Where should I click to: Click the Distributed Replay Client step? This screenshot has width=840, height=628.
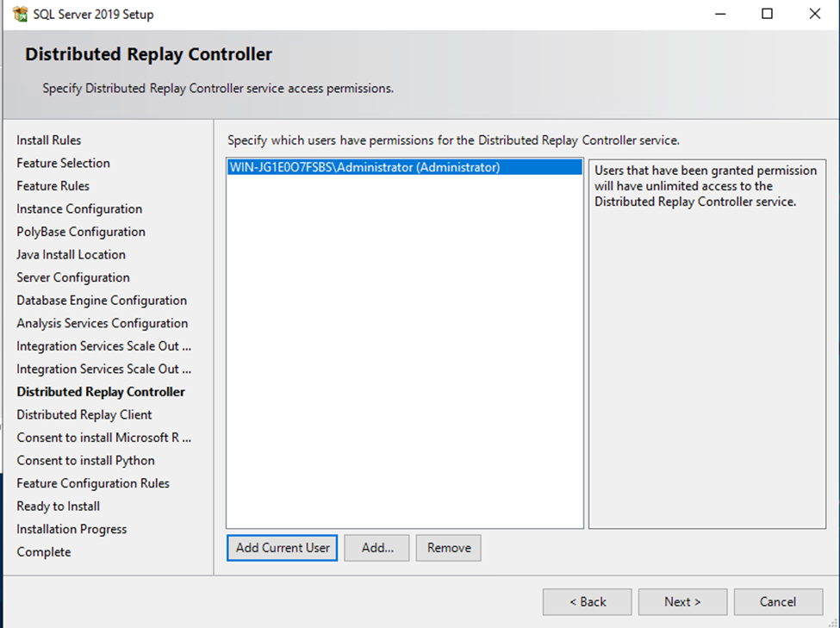pos(84,414)
